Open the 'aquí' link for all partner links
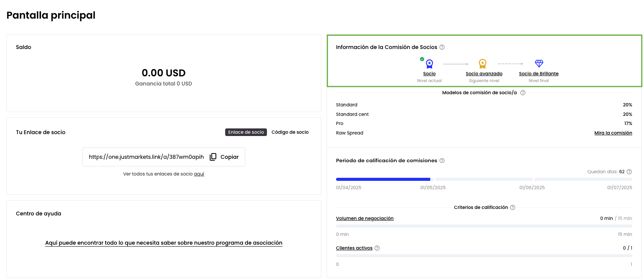644x280 pixels. 199,174
